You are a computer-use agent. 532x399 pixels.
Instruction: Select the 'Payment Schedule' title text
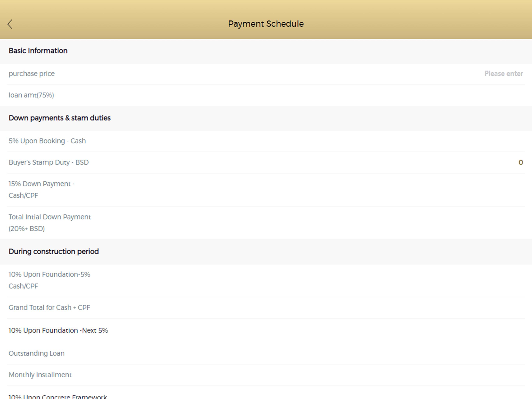coord(266,24)
